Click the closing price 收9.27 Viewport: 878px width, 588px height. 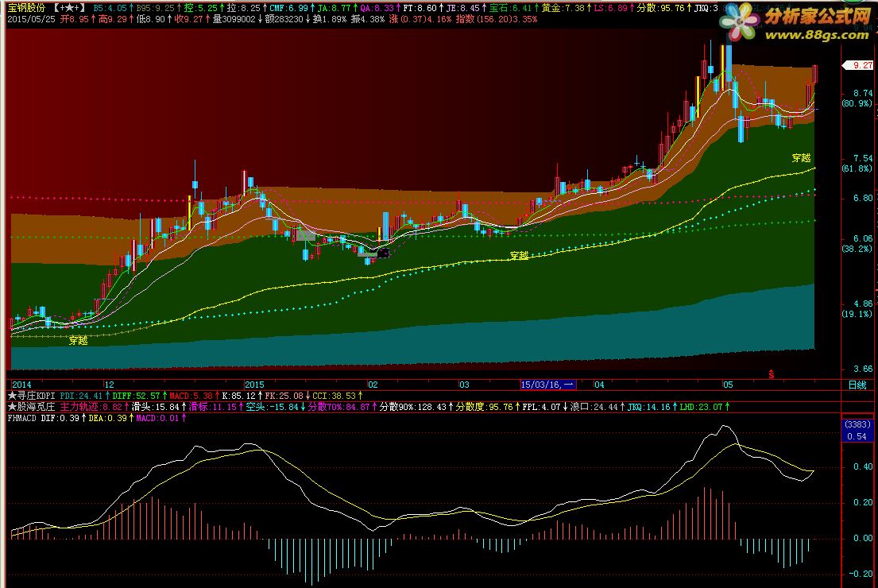point(188,19)
